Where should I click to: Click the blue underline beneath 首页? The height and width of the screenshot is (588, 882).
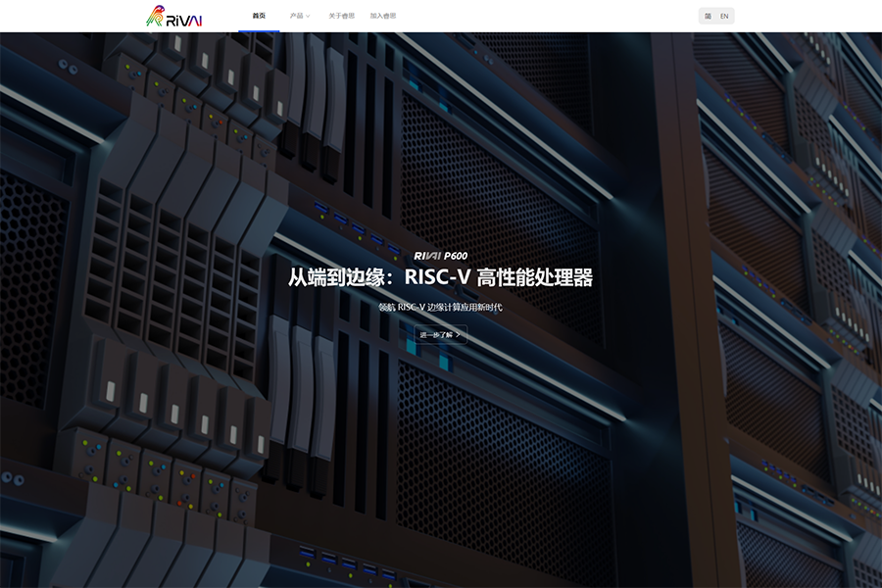tap(259, 30)
